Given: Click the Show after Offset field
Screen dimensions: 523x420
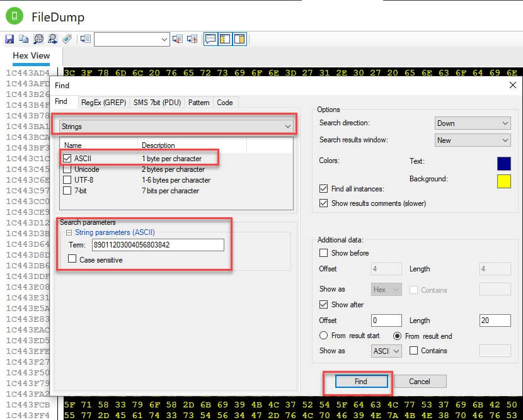Looking at the screenshot, I should pos(386,321).
